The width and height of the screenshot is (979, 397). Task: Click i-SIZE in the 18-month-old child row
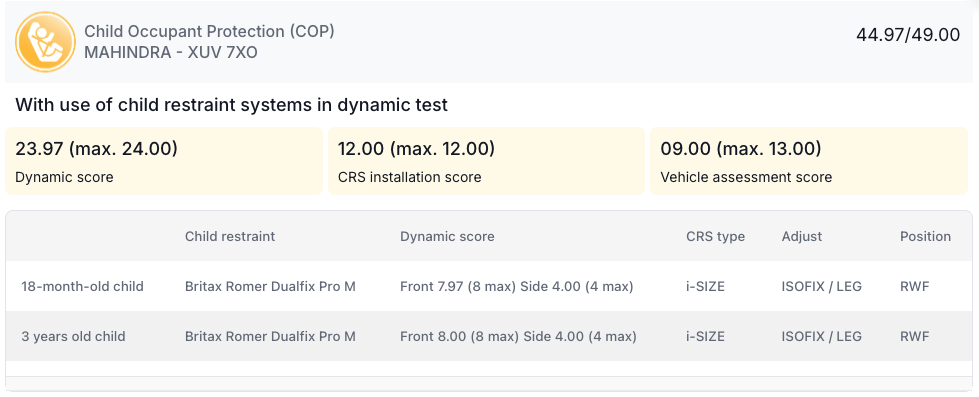coord(706,287)
